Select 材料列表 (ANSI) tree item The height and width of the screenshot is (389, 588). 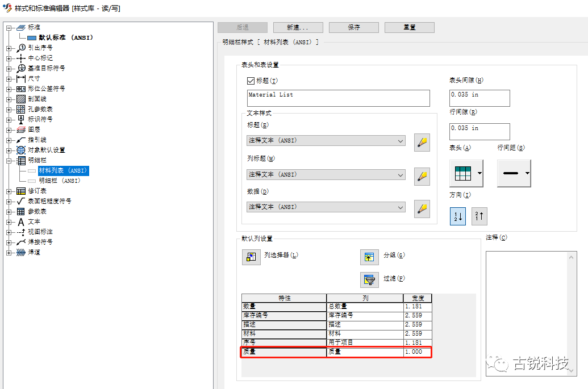[x=64, y=170]
